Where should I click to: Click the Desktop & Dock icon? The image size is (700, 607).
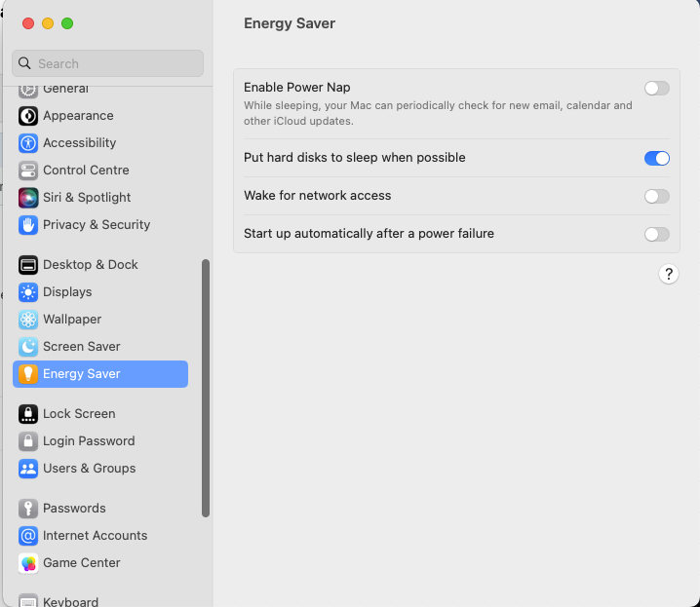pyautogui.click(x=28, y=265)
